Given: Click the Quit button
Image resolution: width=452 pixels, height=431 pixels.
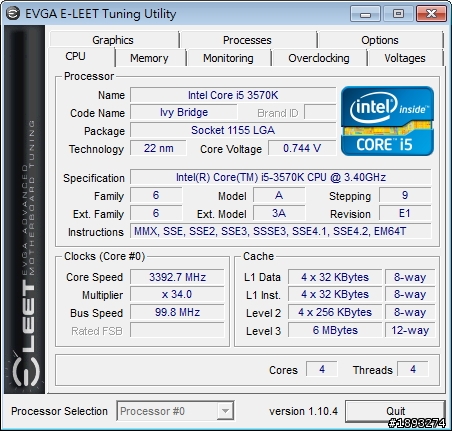Looking at the screenshot, I should [395, 411].
